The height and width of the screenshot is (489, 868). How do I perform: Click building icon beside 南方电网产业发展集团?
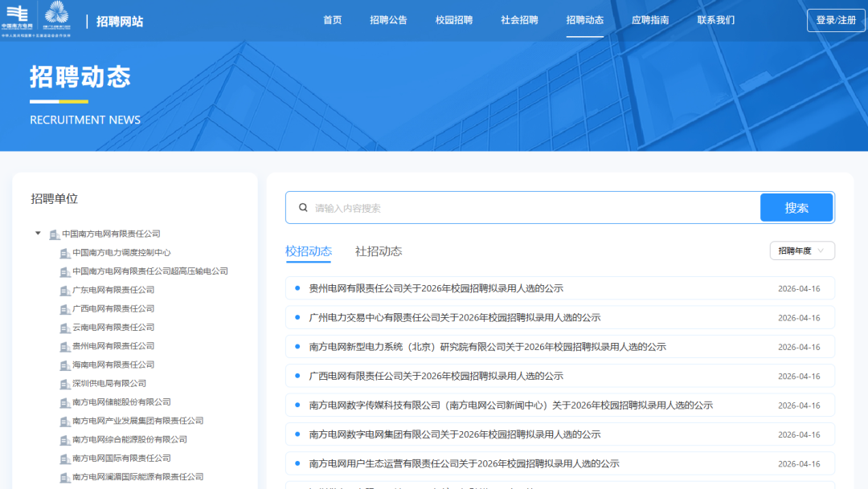pos(65,422)
